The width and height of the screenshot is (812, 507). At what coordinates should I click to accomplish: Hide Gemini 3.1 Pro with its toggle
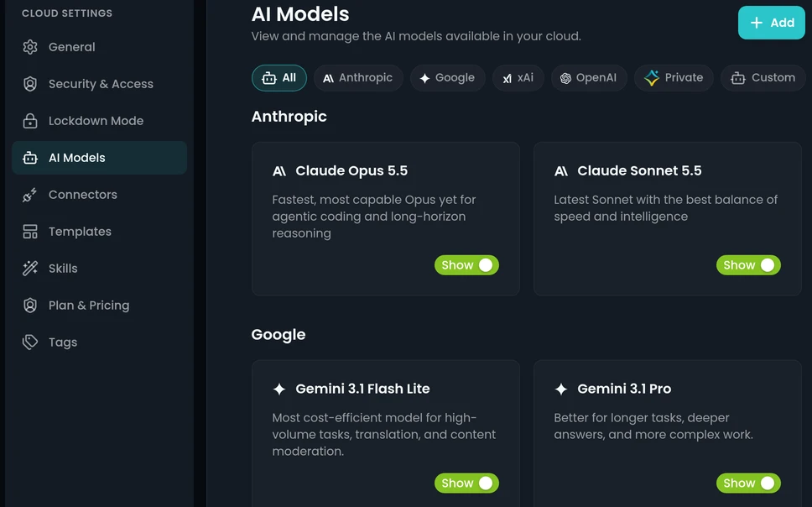tap(748, 483)
